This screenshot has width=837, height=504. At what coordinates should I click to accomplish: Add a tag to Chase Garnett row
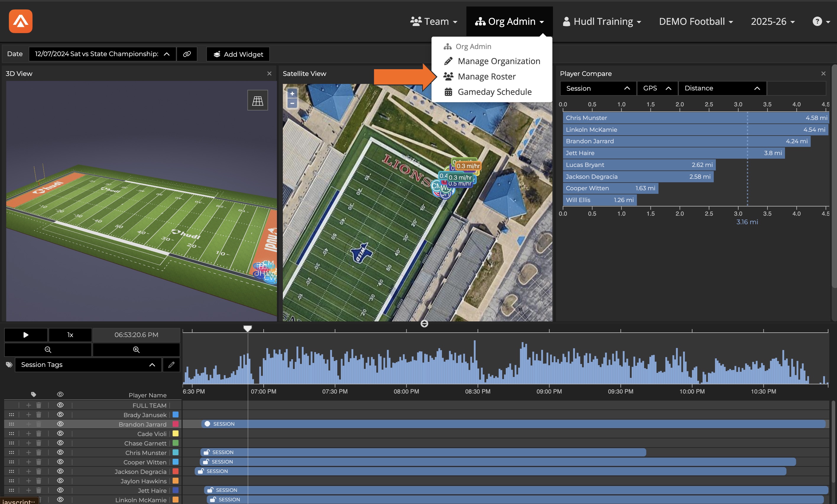point(29,443)
